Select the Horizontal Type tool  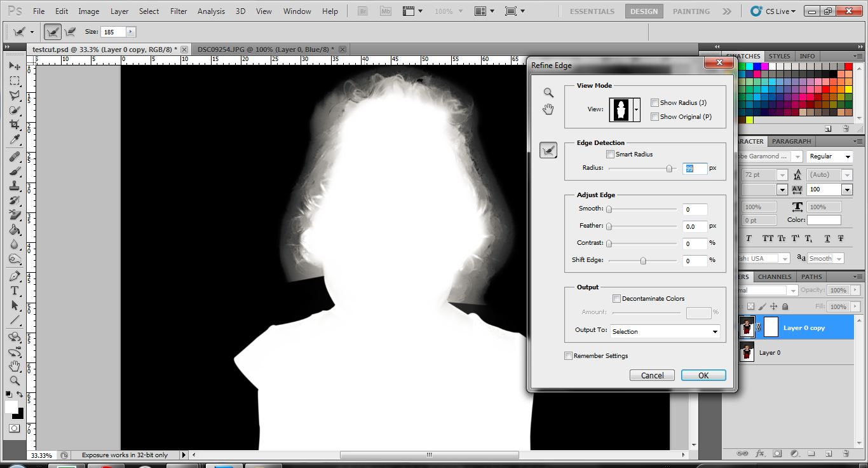(x=13, y=291)
